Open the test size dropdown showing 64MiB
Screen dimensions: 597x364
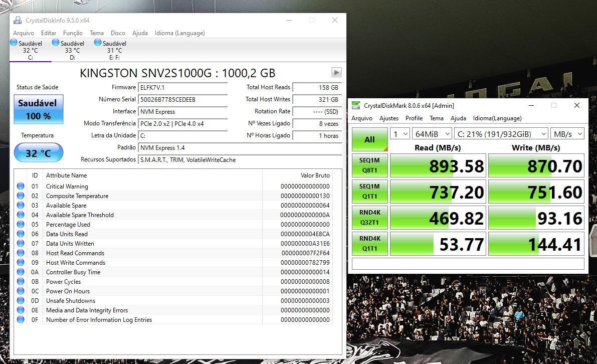432,134
